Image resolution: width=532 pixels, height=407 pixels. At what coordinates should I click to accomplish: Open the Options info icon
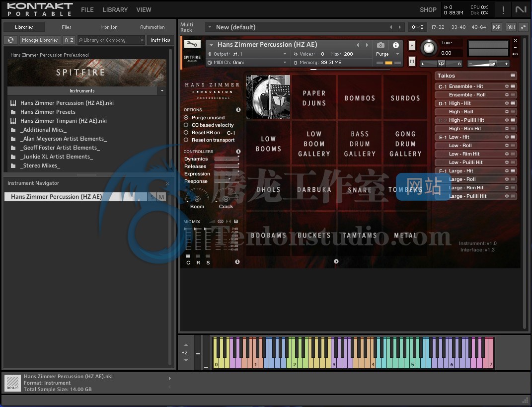pos(238,110)
